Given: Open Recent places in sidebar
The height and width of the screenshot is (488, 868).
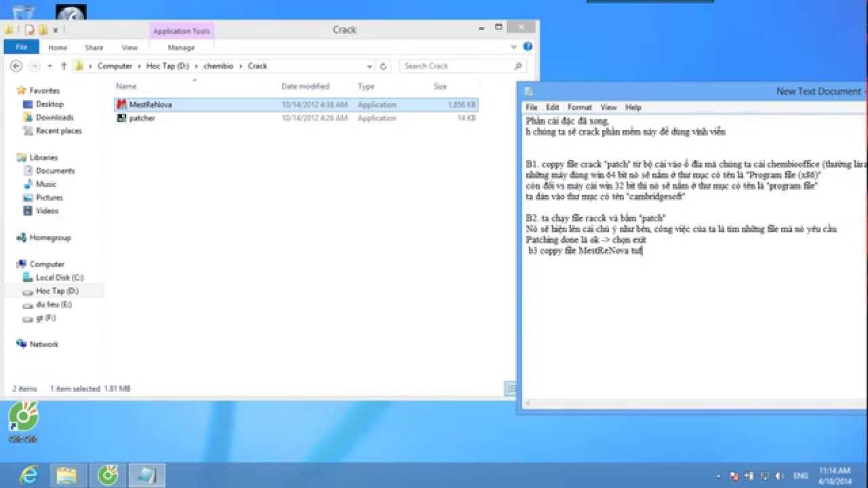Looking at the screenshot, I should tap(58, 131).
